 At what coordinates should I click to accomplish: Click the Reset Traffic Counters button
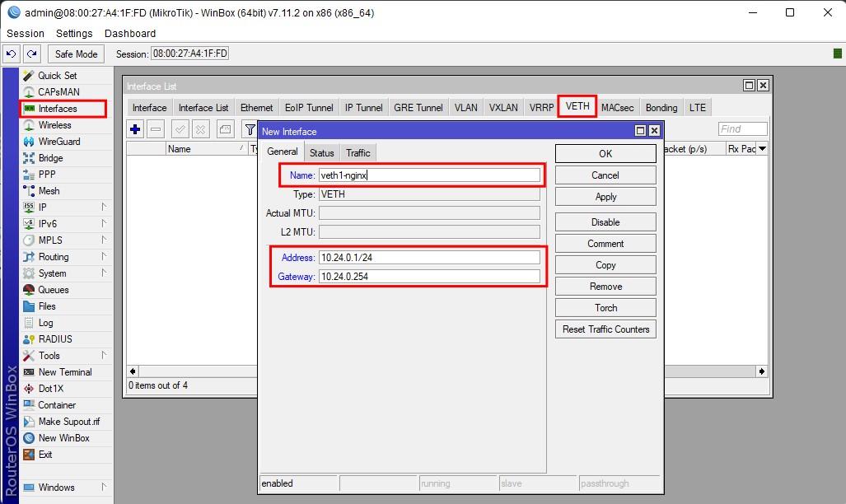pyautogui.click(x=605, y=329)
